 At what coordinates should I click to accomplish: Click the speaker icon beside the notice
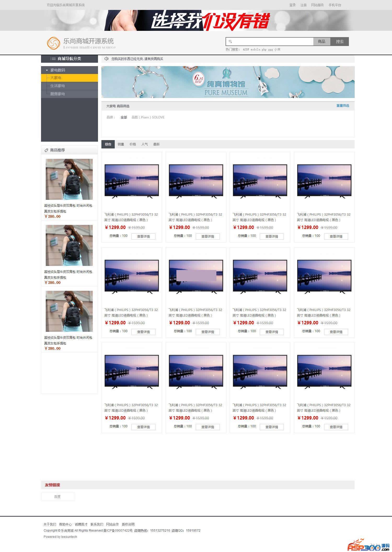pos(106,59)
